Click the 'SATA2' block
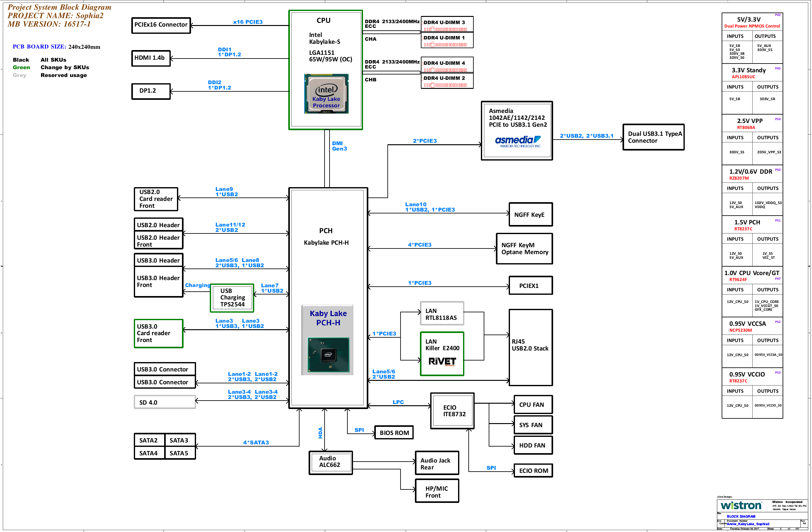The image size is (812, 532). (149, 440)
